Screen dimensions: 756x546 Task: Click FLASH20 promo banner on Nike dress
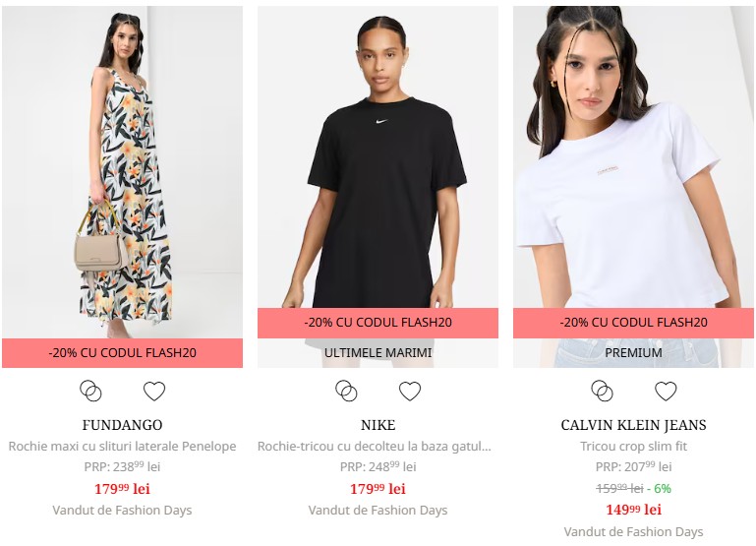pos(378,323)
